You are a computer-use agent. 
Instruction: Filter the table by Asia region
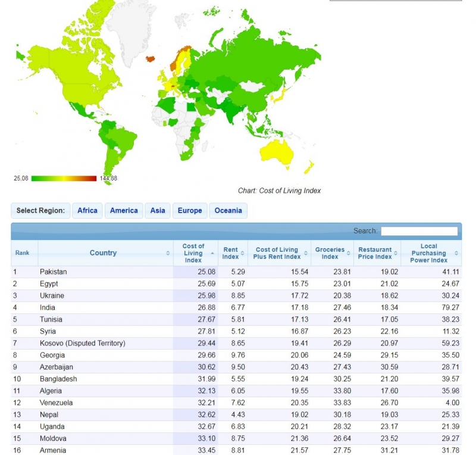point(158,211)
